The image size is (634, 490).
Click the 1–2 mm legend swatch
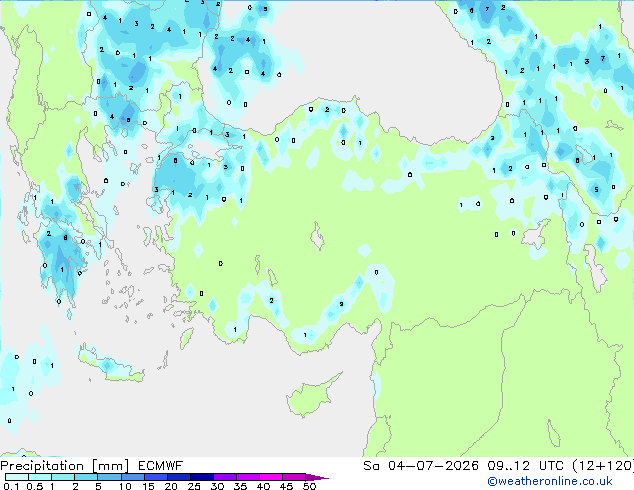(63, 477)
